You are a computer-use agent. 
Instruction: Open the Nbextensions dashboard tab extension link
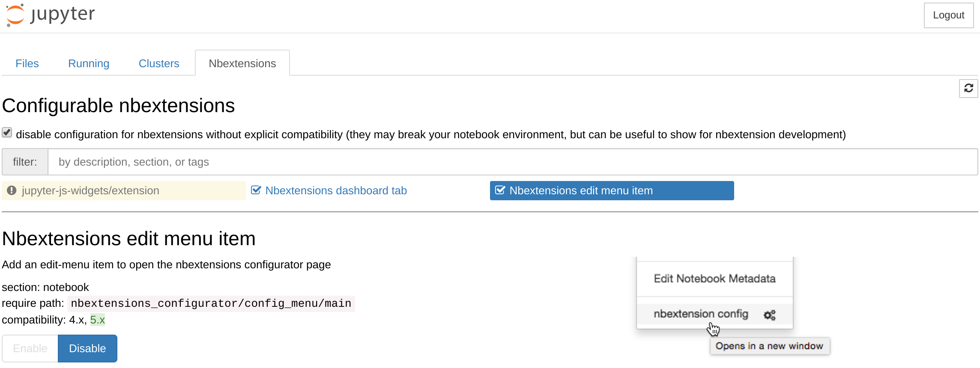[x=336, y=190]
